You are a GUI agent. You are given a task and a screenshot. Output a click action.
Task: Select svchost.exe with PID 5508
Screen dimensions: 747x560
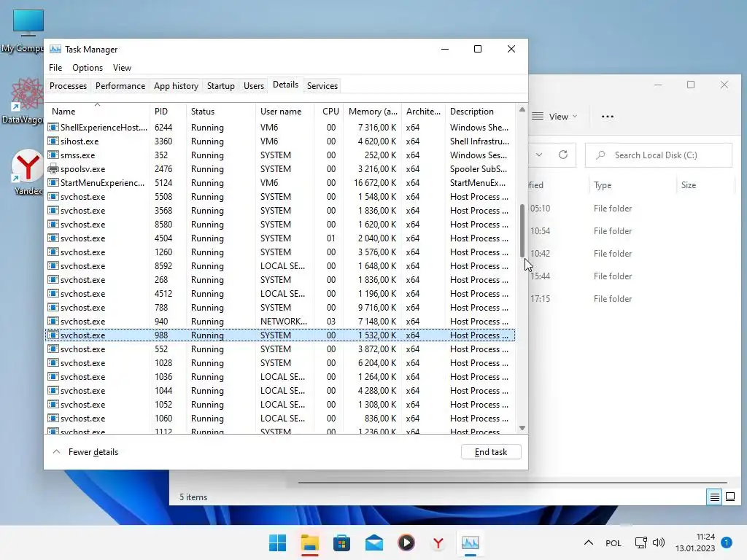(x=280, y=197)
